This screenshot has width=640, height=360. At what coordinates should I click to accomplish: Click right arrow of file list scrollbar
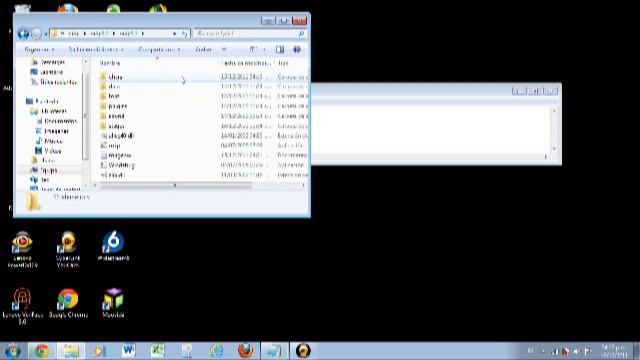tap(303, 185)
